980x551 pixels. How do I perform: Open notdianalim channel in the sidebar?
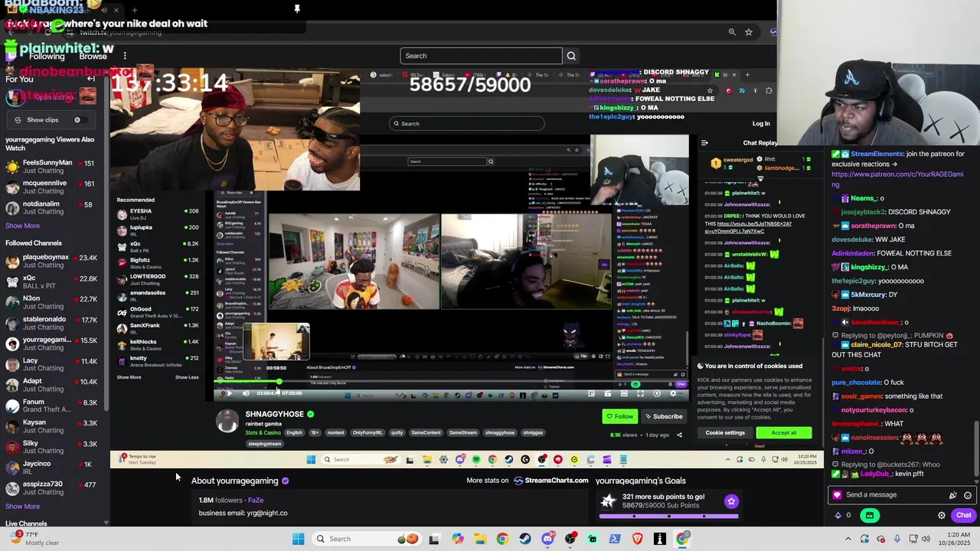click(52, 207)
